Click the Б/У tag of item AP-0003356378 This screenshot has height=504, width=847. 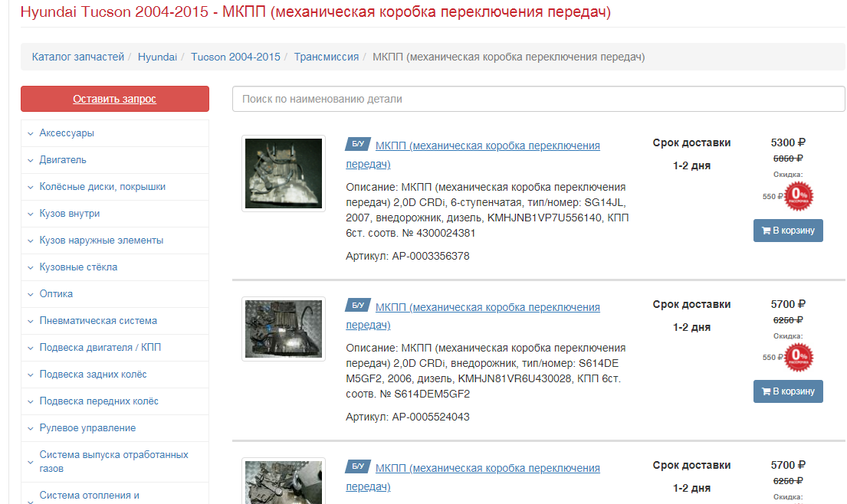[x=358, y=144]
